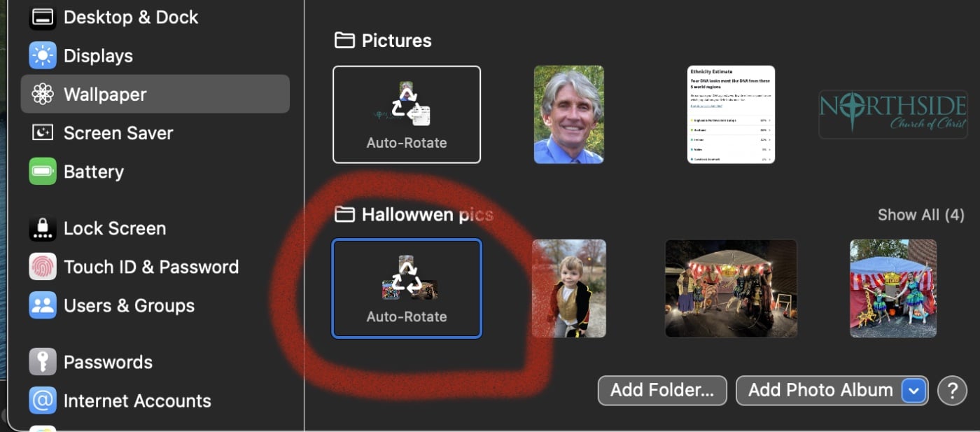Viewport: 980px width, 432px height.
Task: Open the Add Photo Album dropdown arrow
Action: 913,391
